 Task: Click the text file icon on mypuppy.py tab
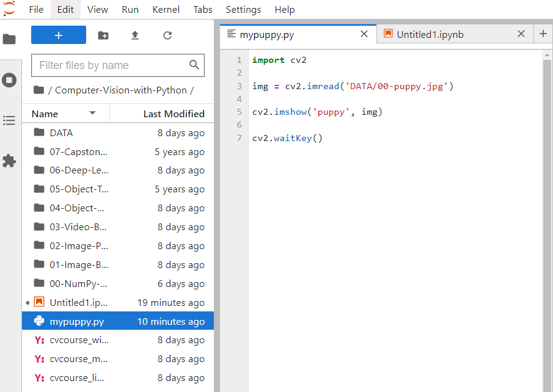click(x=232, y=34)
